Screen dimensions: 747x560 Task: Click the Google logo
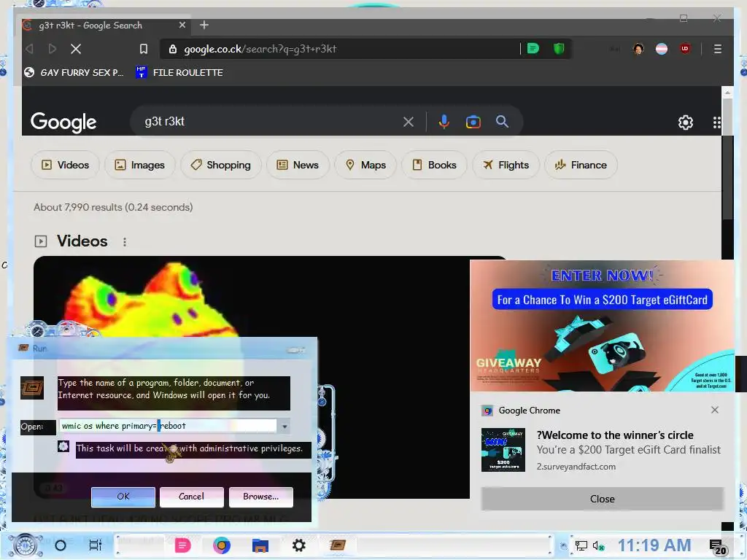(x=63, y=122)
